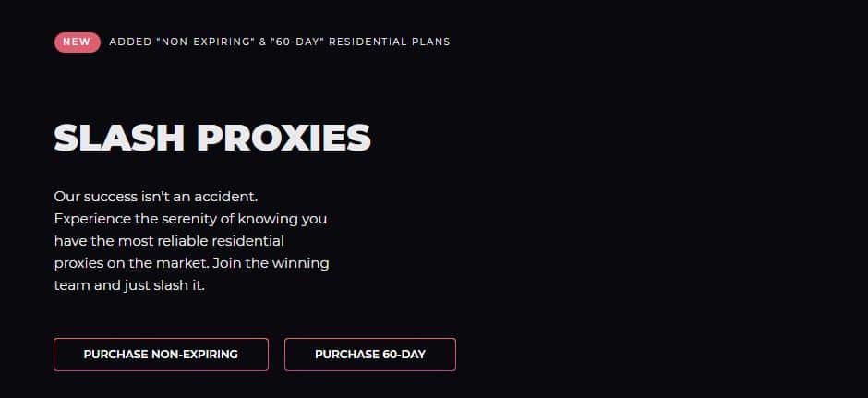868x398 pixels.
Task: Click the line "Our success isn't an accident."
Action: pos(156,197)
